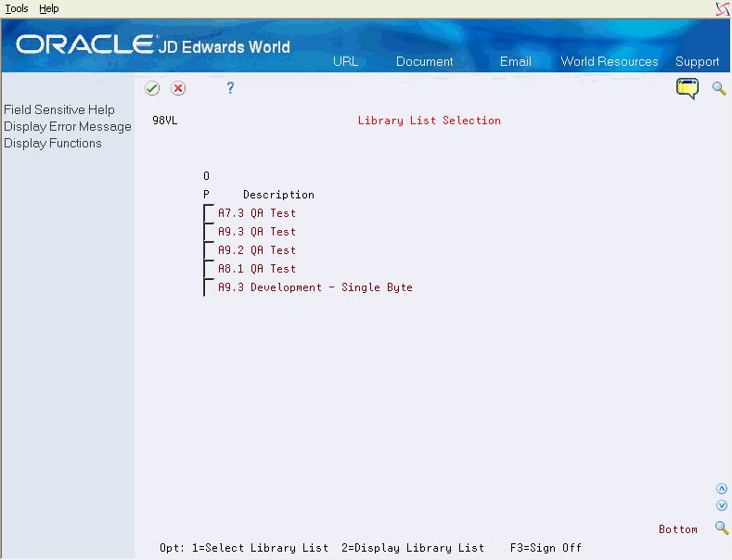Click the Bottom indicator text
The image size is (732, 560).
point(678,529)
